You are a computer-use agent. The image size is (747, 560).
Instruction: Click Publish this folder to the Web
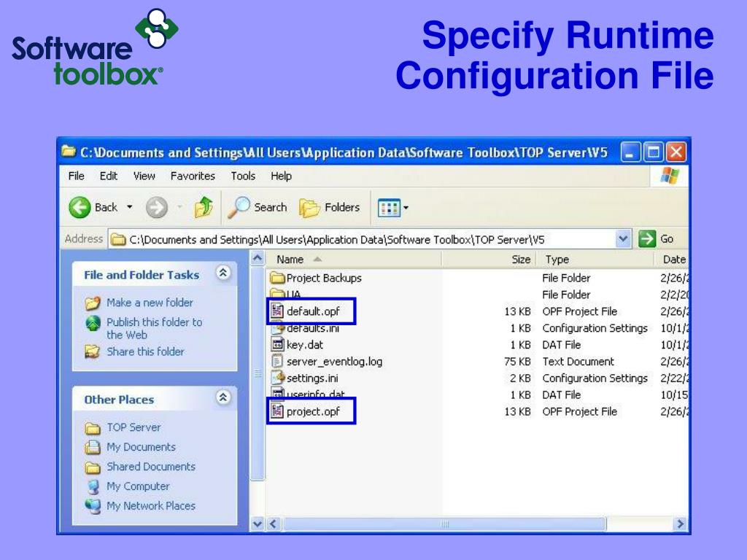(x=155, y=329)
